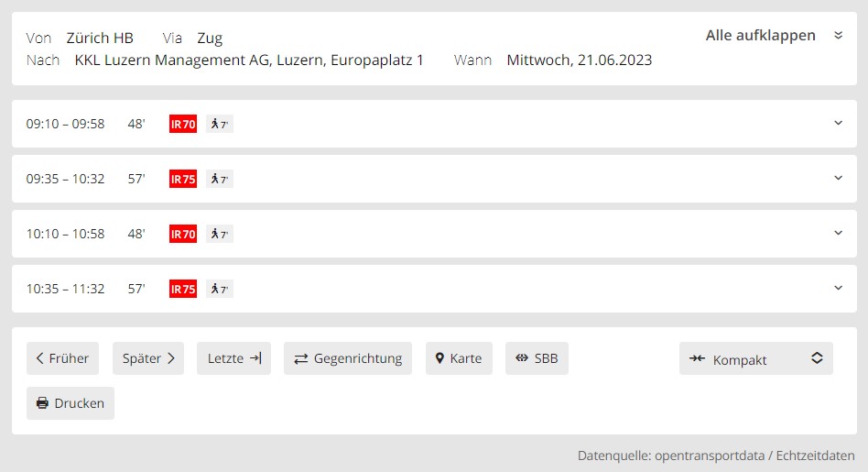This screenshot has height=472, width=868.
Task: Click the IR70 badge on 10:10 connection
Action: (183, 234)
